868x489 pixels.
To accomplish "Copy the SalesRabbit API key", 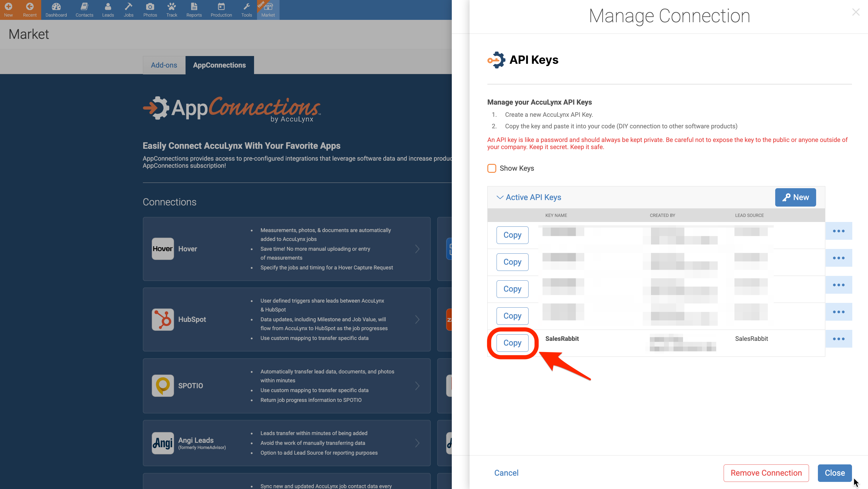I will [x=512, y=343].
